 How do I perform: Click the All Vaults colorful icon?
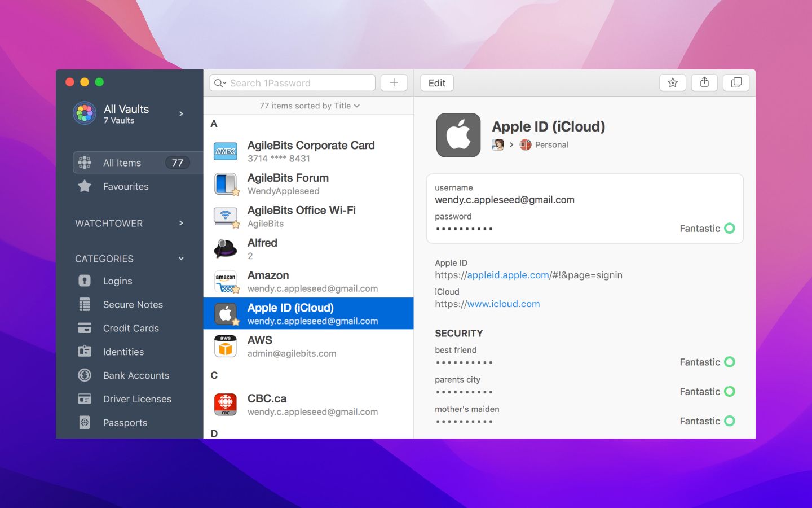click(x=85, y=113)
